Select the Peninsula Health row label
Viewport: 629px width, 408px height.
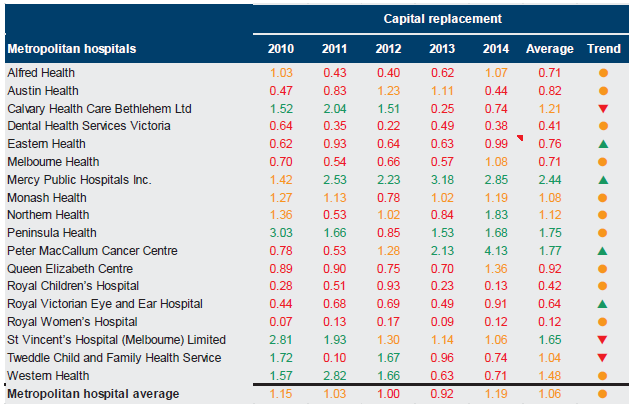click(x=52, y=233)
